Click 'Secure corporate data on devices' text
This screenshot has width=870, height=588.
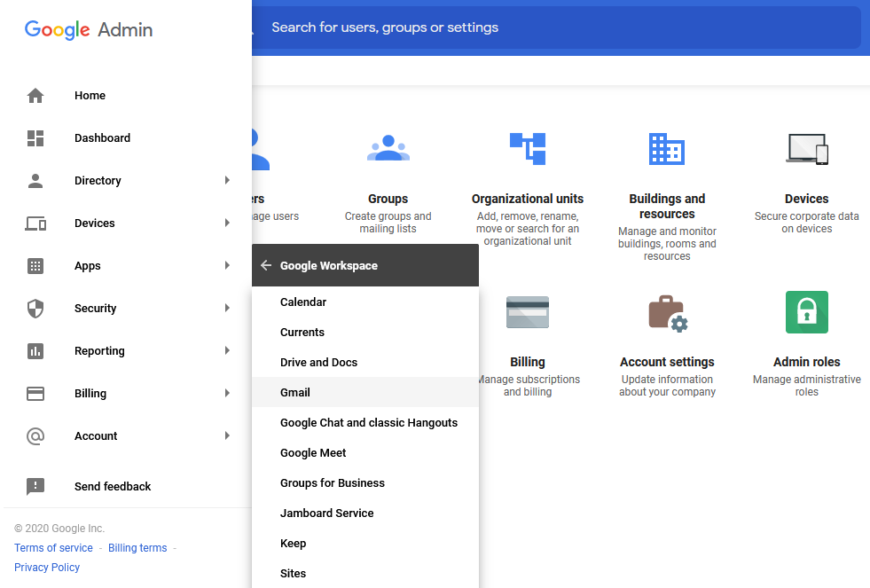click(x=807, y=223)
